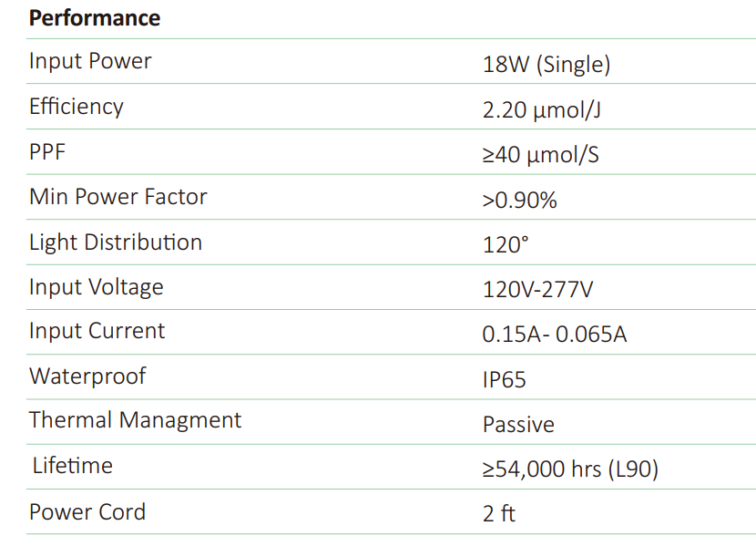Click the 0.15A- 0.065A current value
The width and height of the screenshot is (756, 536).
(x=554, y=335)
